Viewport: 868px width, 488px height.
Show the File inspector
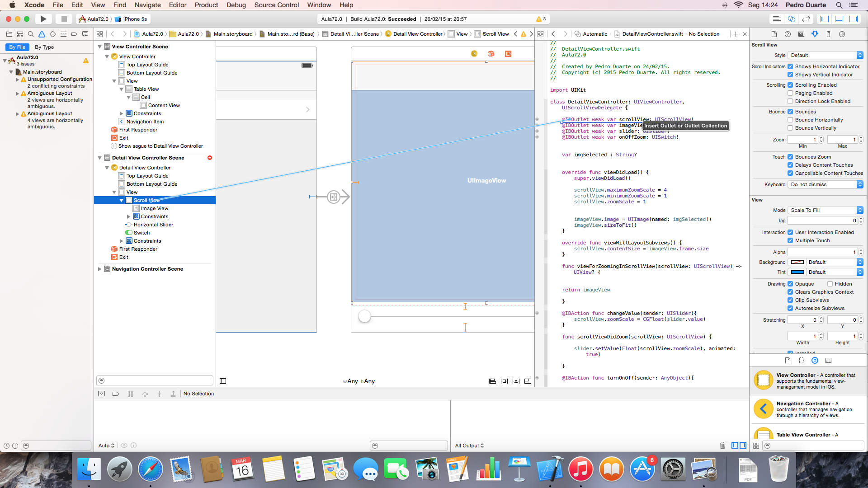click(774, 34)
